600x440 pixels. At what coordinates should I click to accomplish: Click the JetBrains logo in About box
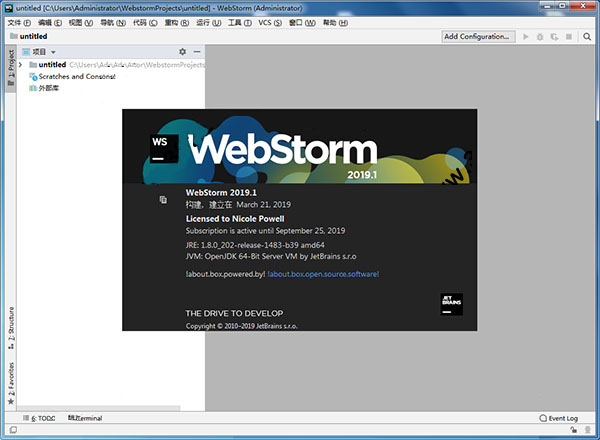pyautogui.click(x=452, y=304)
